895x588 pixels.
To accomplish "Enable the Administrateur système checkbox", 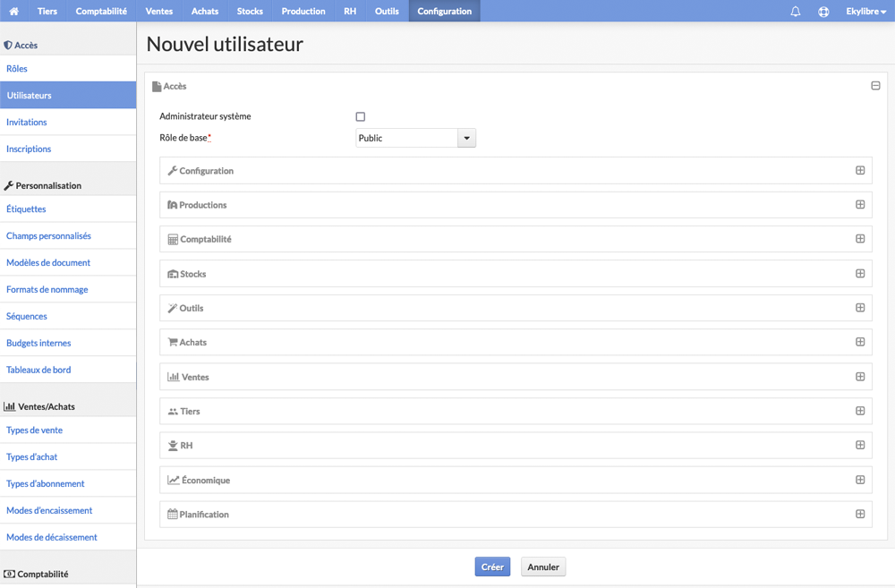I will [x=360, y=116].
